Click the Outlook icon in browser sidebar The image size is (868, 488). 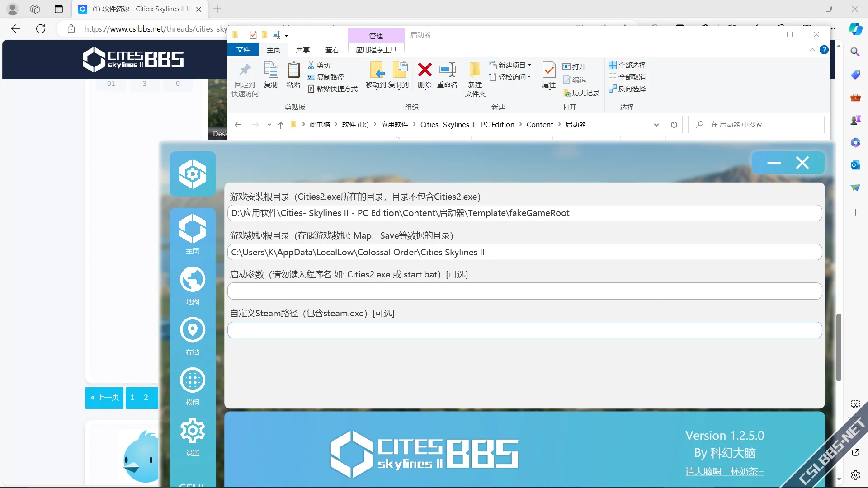point(855,165)
